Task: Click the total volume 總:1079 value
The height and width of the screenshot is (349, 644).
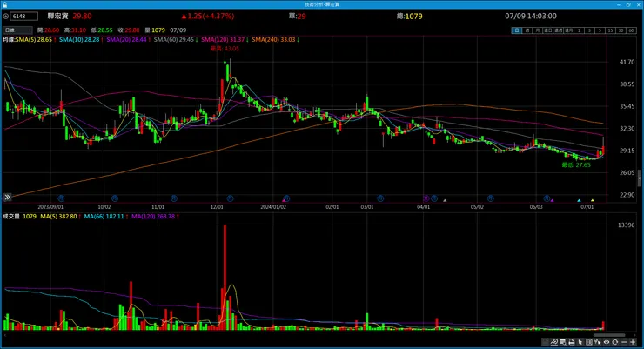Action: pyautogui.click(x=410, y=16)
